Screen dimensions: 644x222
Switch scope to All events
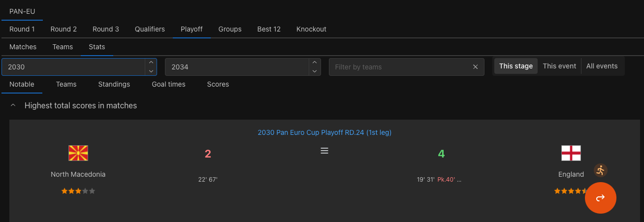602,66
